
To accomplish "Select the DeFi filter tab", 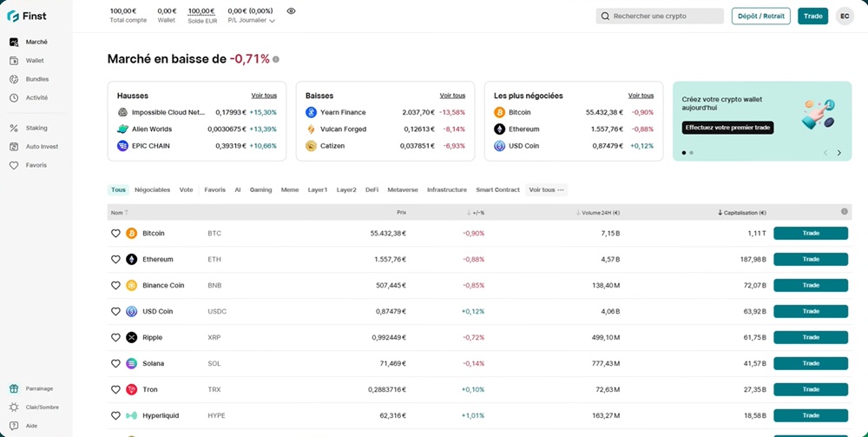I will (372, 190).
